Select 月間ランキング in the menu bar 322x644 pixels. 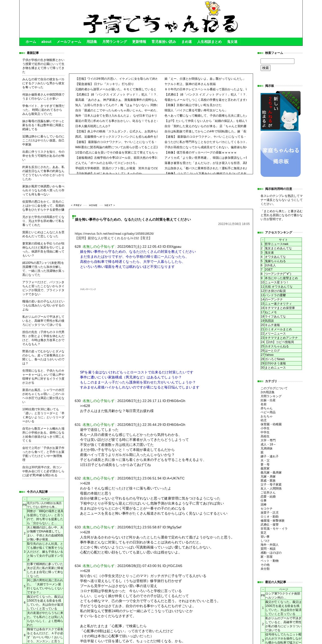[115, 42]
